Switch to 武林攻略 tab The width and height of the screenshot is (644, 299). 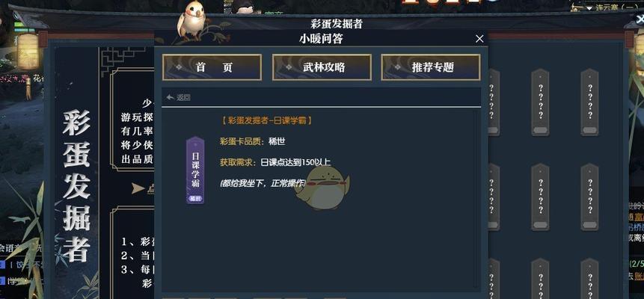coord(322,67)
